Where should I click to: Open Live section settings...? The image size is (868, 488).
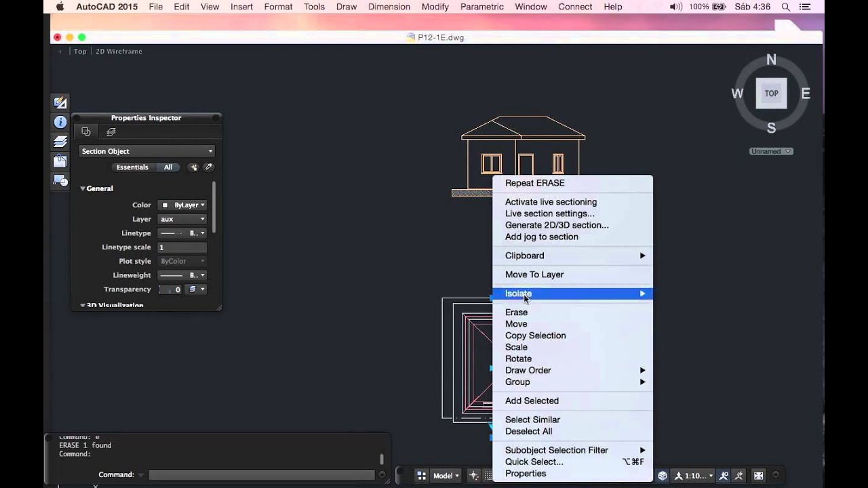coord(572,213)
